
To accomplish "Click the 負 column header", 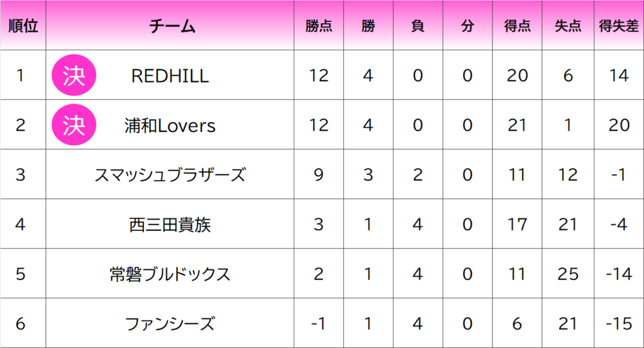I will point(418,26).
